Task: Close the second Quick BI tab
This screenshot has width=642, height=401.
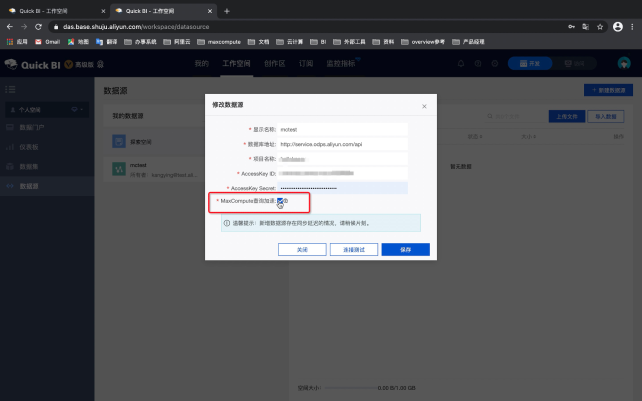Action: tap(210, 11)
